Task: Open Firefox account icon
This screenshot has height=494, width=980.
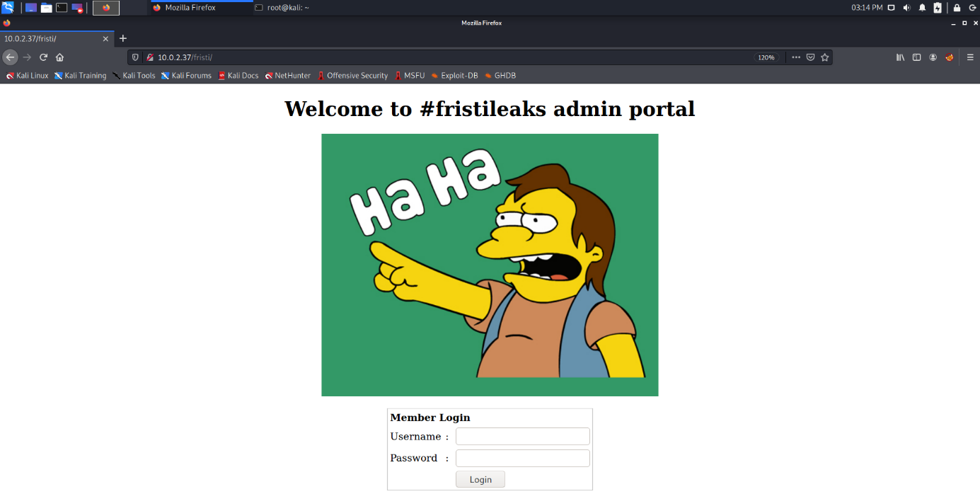Action: (x=933, y=57)
